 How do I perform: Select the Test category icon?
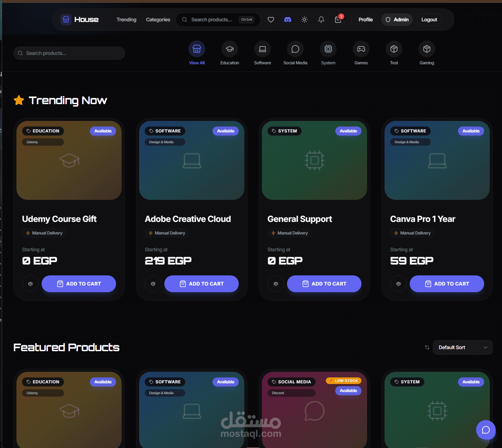[x=394, y=49]
